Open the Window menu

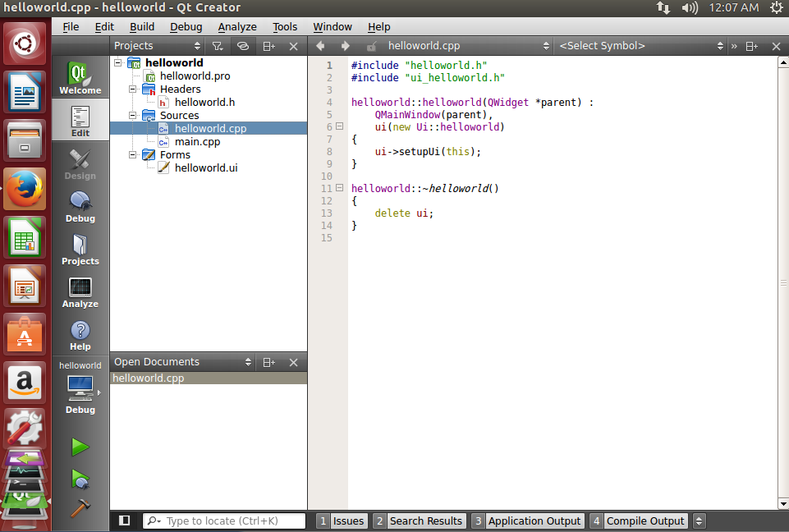[333, 26]
